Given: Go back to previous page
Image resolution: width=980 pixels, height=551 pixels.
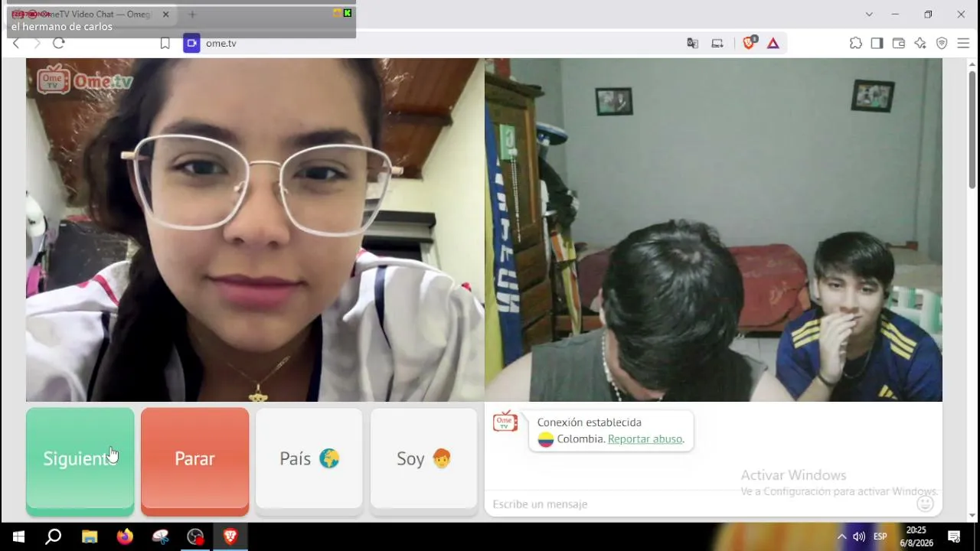Looking at the screenshot, I should (x=16, y=44).
